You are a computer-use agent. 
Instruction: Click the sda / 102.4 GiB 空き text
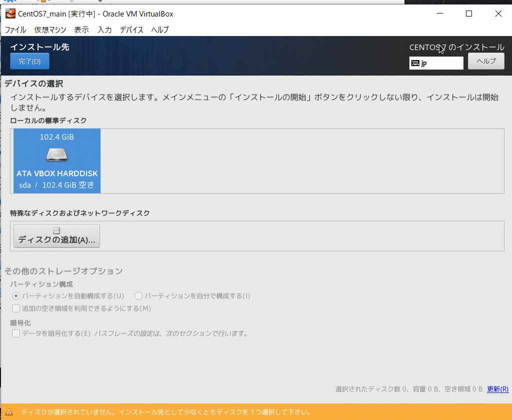[57, 185]
